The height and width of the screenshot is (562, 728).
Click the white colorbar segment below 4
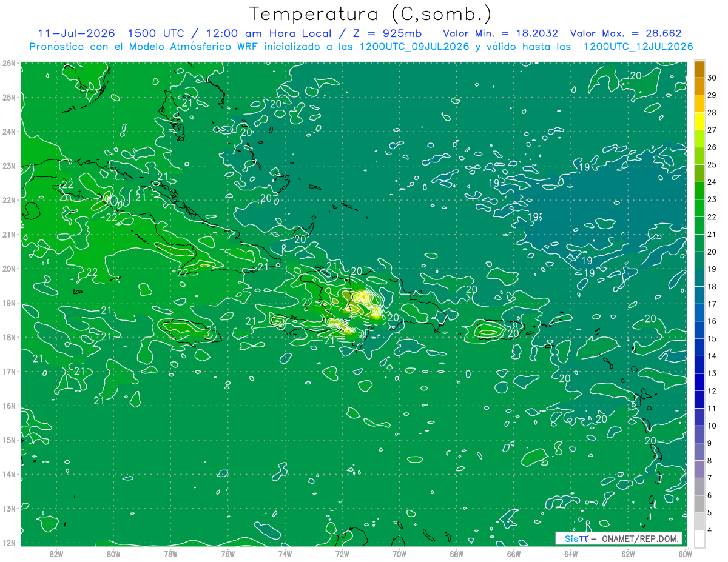point(699,538)
